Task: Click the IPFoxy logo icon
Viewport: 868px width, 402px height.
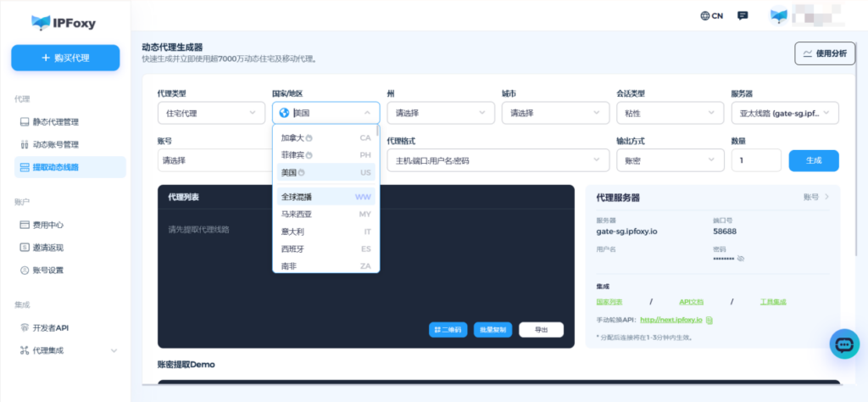Action: tap(41, 23)
